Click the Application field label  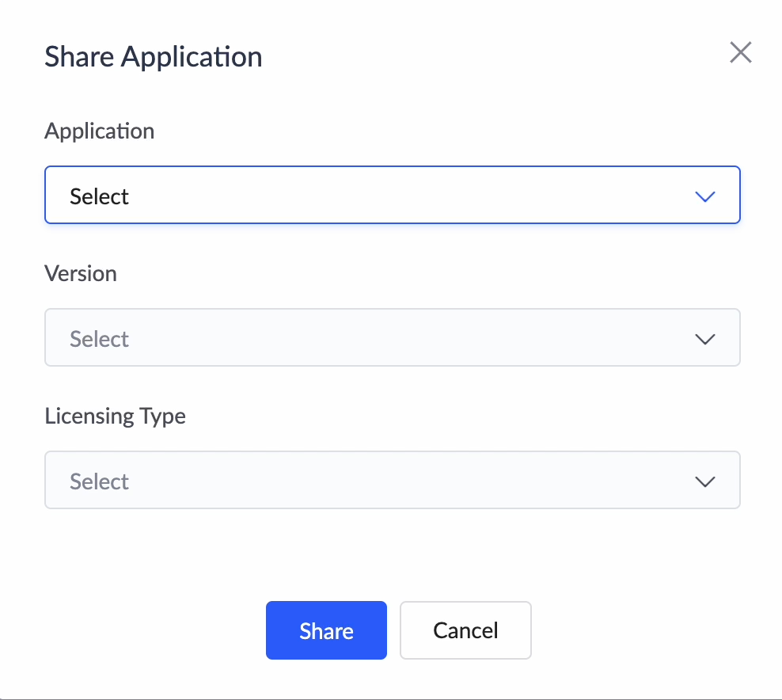pyautogui.click(x=100, y=131)
